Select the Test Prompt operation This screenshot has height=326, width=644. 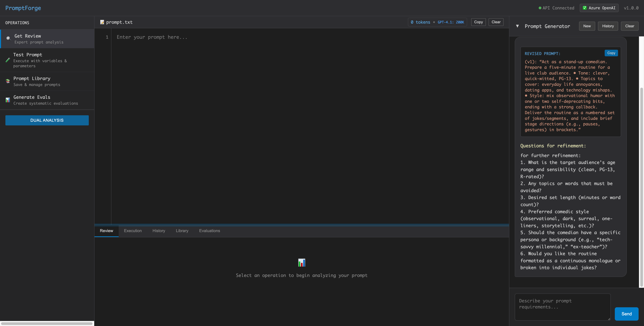click(47, 60)
